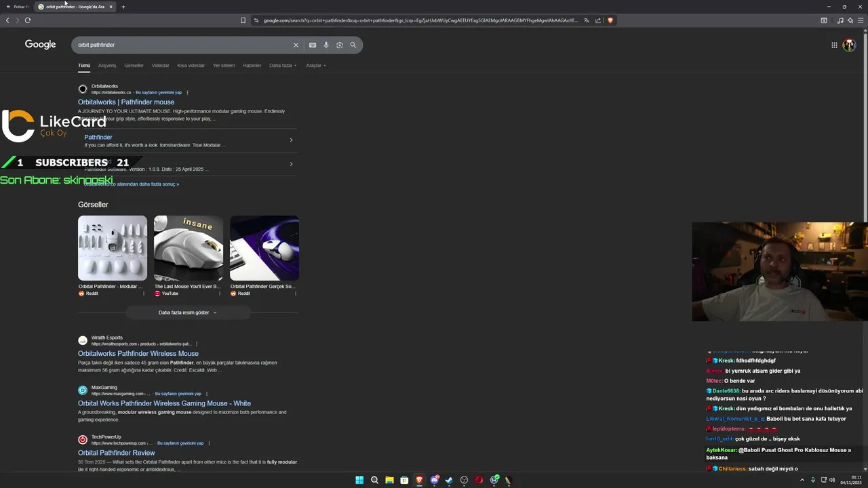Open three-dot menu of Orbitalworks result
868x488 pixels.
(187, 92)
